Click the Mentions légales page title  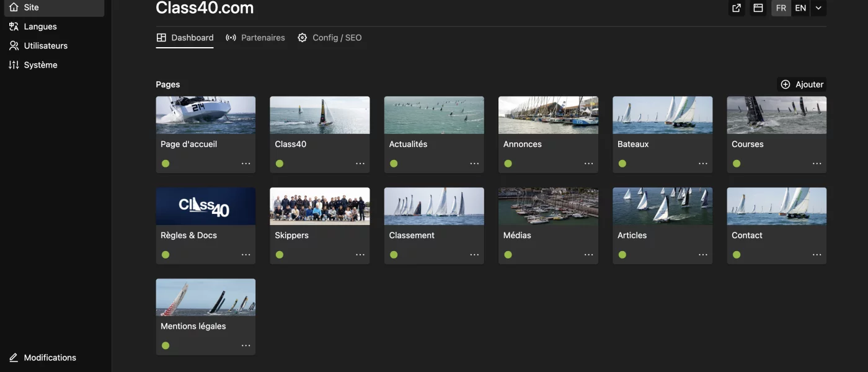point(193,327)
